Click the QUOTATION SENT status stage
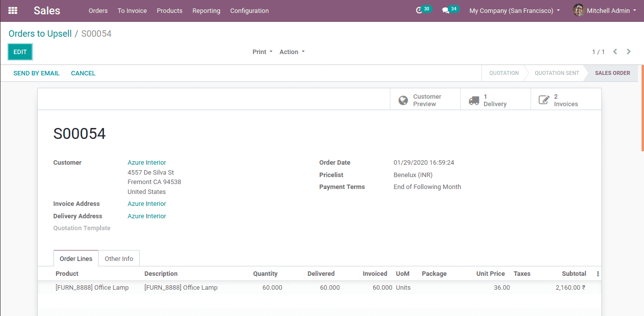 (x=557, y=73)
